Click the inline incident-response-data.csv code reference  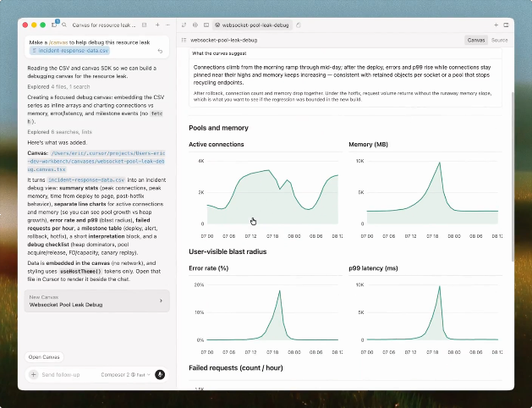coord(86,180)
